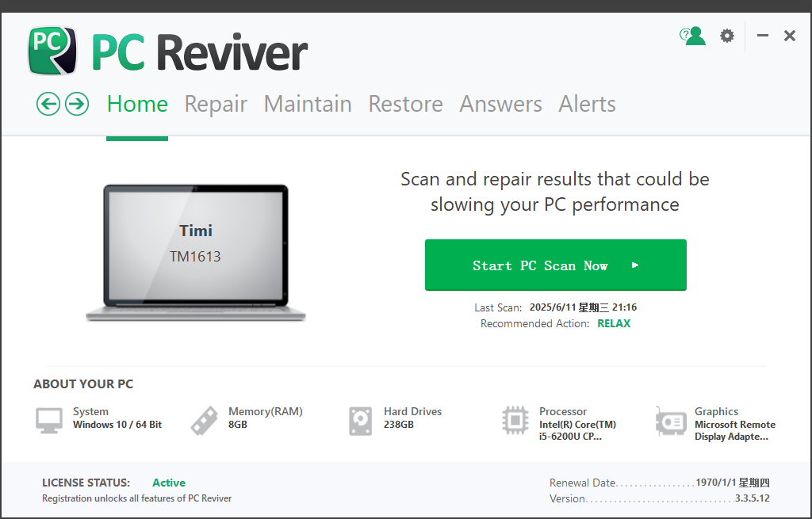
Task: Click the LICENSE STATUS label
Action: tap(86, 483)
